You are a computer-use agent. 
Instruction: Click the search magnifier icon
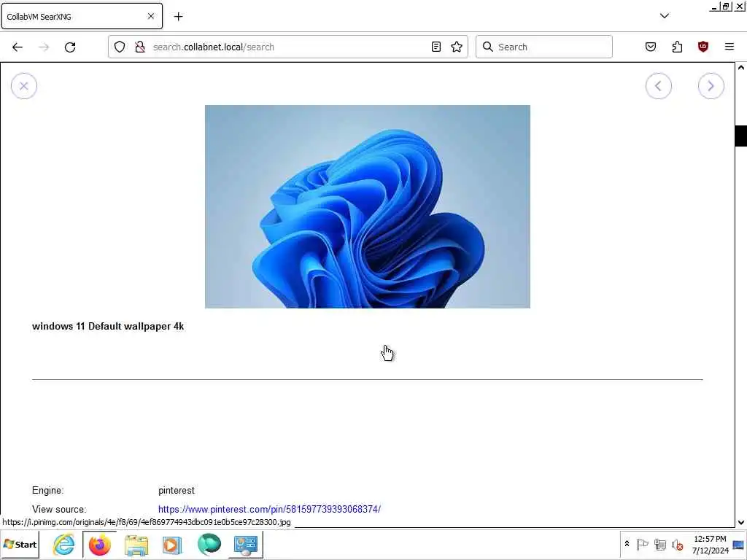pos(488,47)
